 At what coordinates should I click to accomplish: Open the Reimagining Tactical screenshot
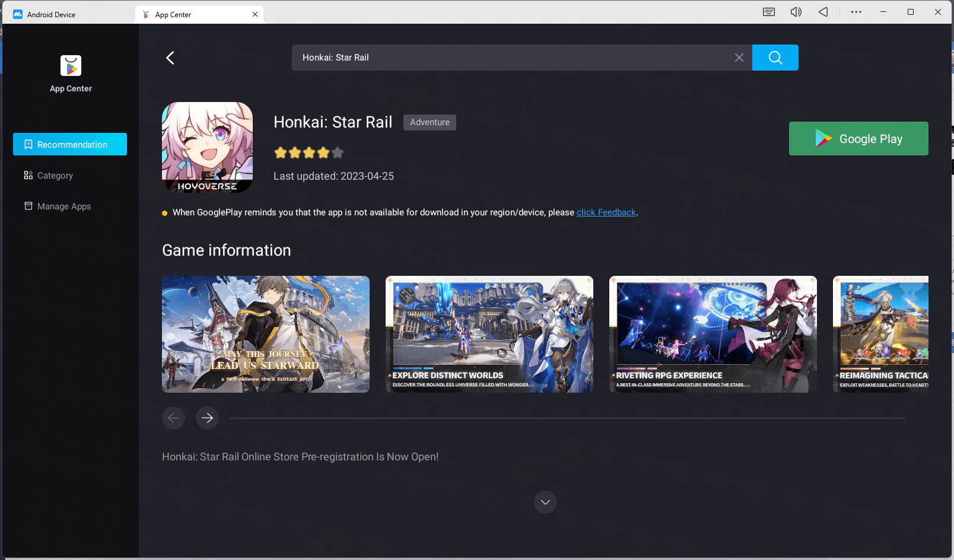click(x=880, y=334)
